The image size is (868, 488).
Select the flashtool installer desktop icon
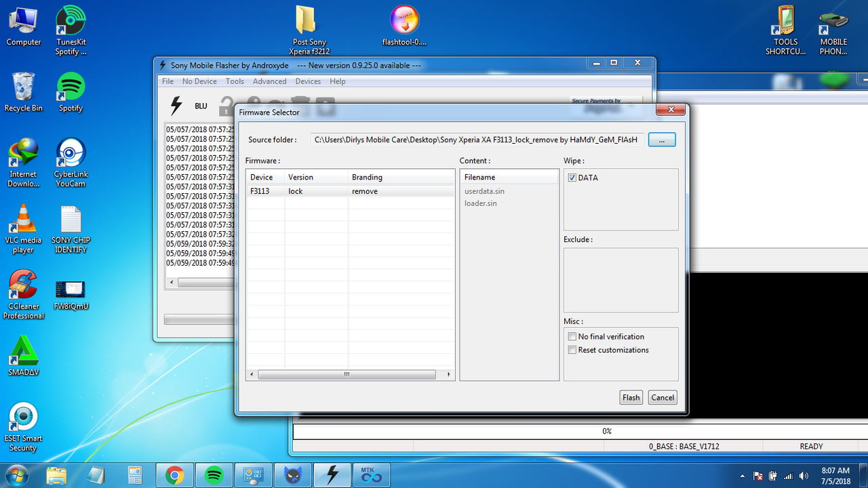click(x=405, y=27)
